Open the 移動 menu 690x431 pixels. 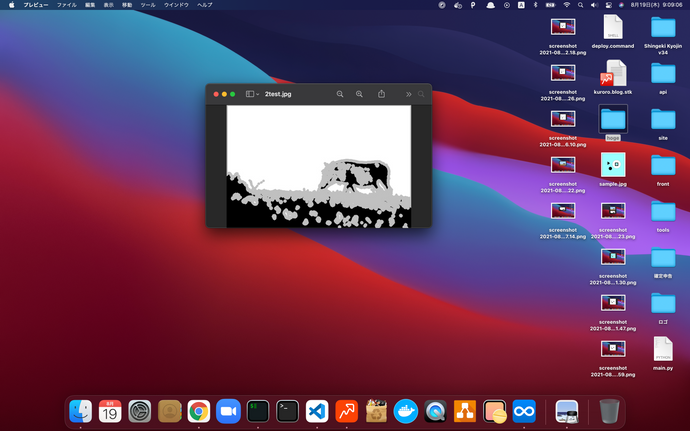127,5
